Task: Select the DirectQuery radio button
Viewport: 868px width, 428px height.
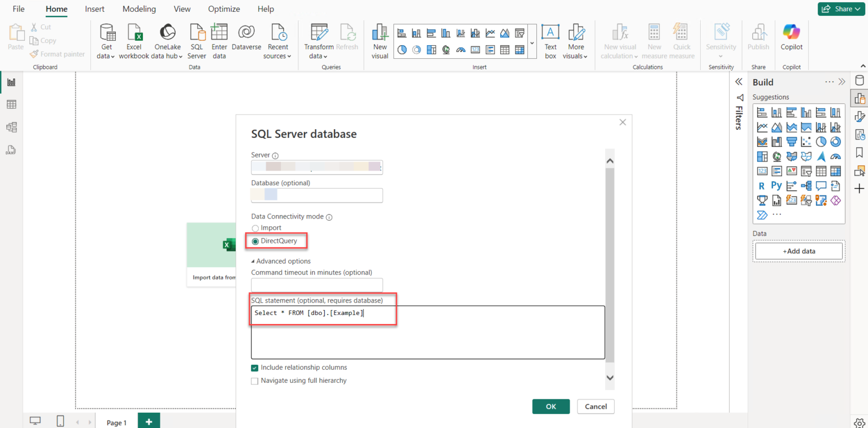Action: pos(255,241)
